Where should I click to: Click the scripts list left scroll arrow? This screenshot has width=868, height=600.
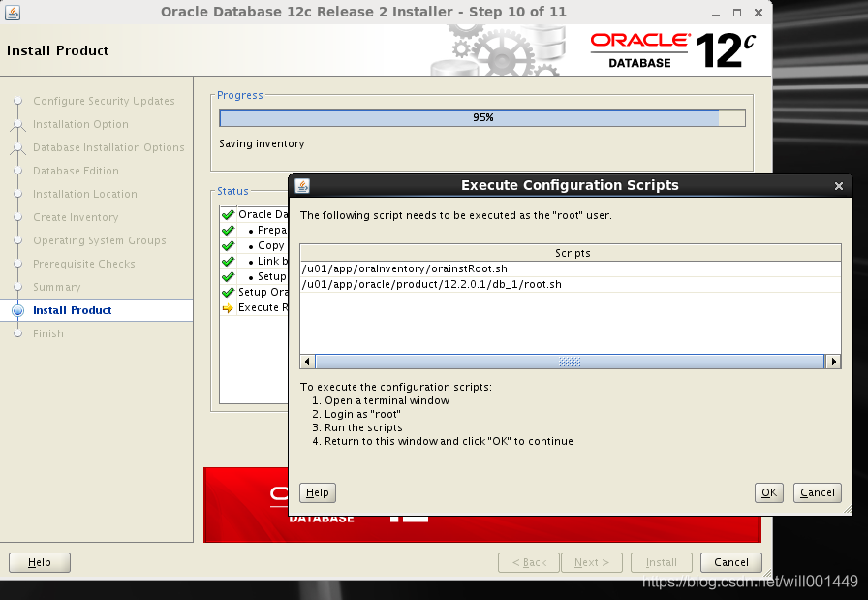click(307, 362)
